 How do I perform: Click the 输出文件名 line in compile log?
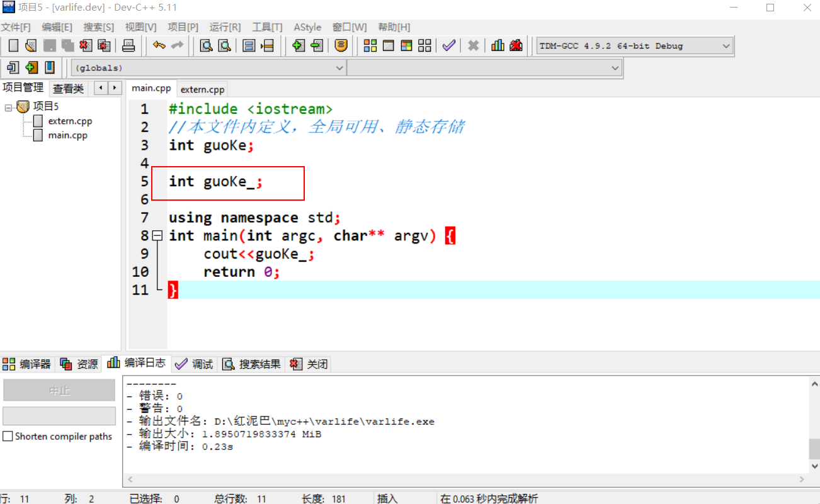(280, 421)
